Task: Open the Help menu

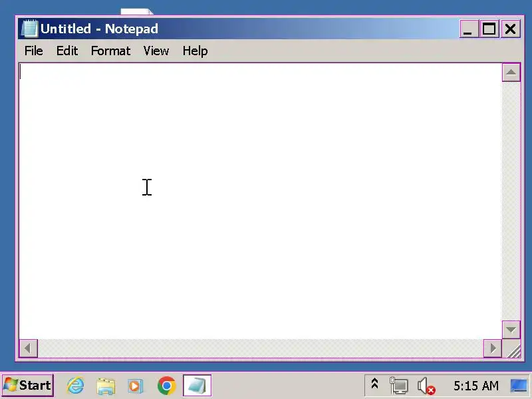Action: 195,51
